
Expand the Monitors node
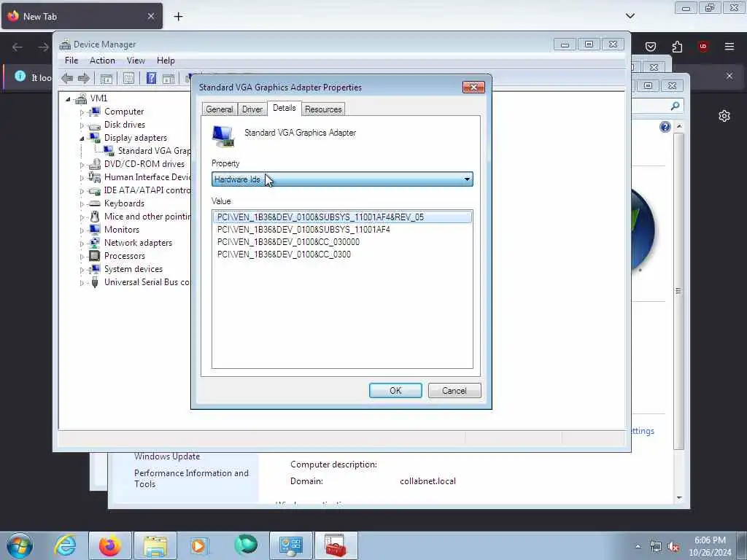(82, 230)
